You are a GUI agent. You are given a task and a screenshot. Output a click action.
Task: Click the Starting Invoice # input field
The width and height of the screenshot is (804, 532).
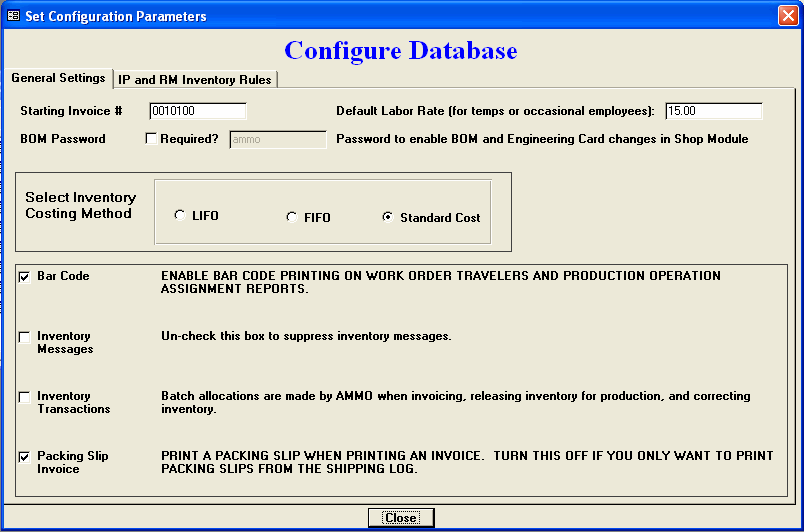[x=197, y=111]
